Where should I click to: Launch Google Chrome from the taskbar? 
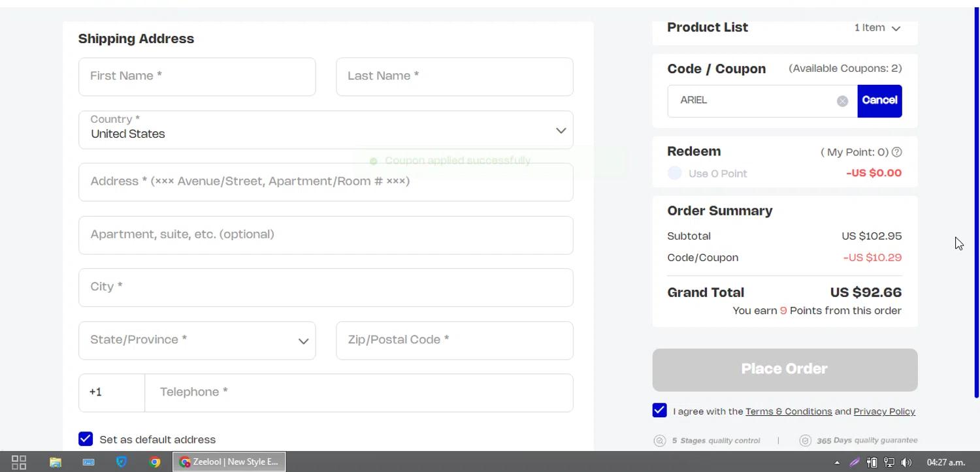point(155,462)
